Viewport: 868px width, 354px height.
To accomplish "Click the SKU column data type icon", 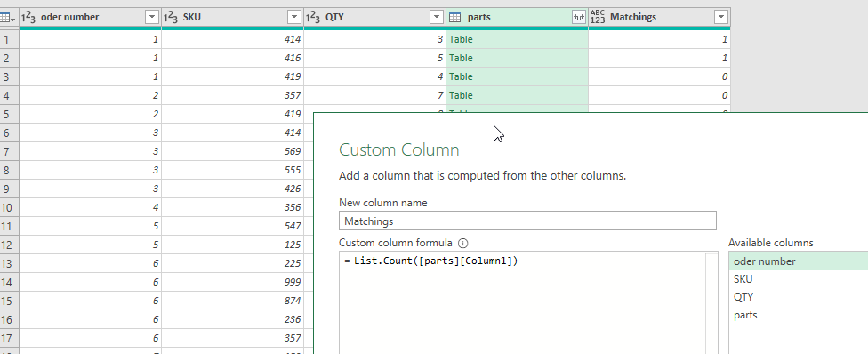I will [x=171, y=17].
